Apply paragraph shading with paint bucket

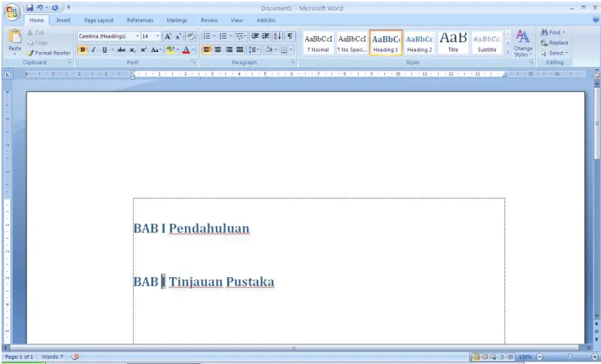click(x=269, y=50)
